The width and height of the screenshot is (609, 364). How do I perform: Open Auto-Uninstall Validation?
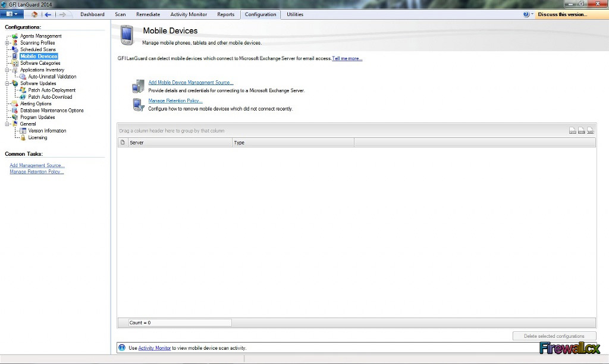[x=52, y=77]
